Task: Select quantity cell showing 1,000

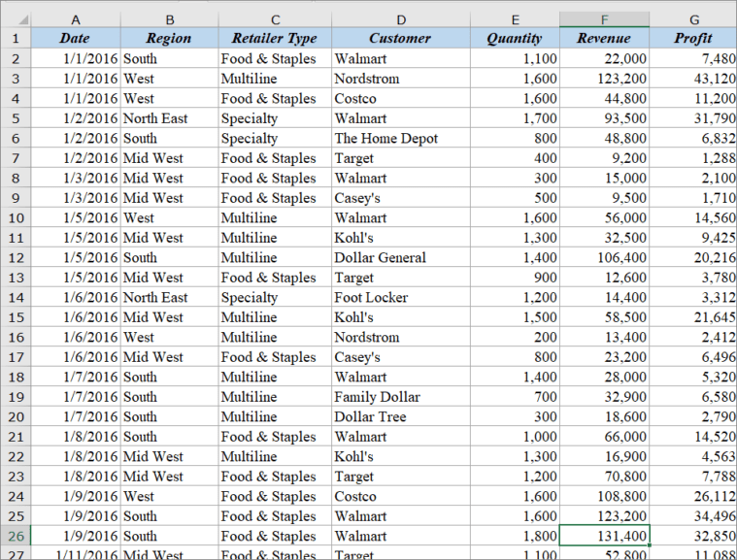Action: coord(516,437)
